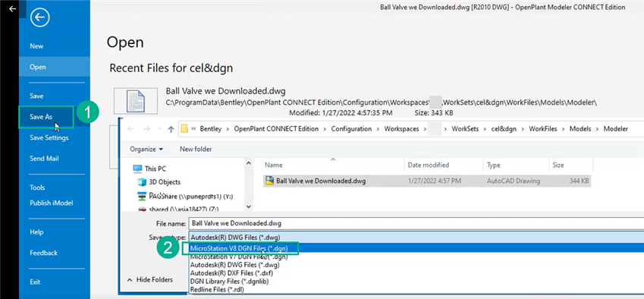644x299 pixels.
Task: Click the dialog Back navigation arrow
Action: (130, 129)
